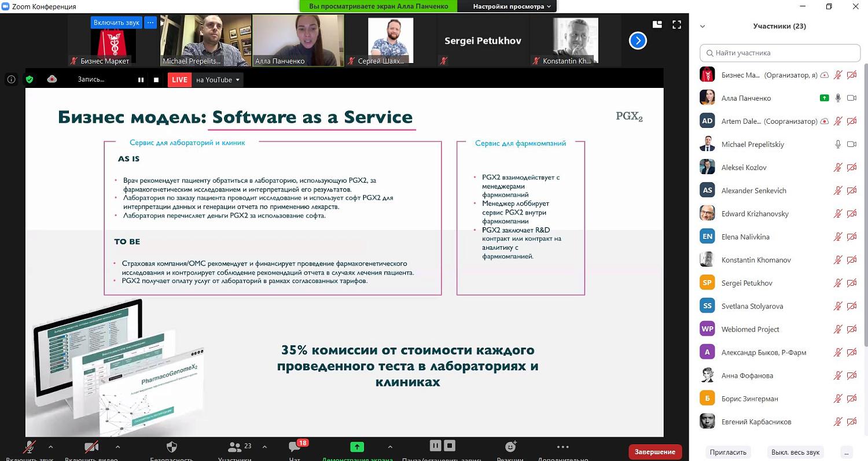Screen dimensions: 868x461
Task: Enter full screen mode icon
Action: 676,24
